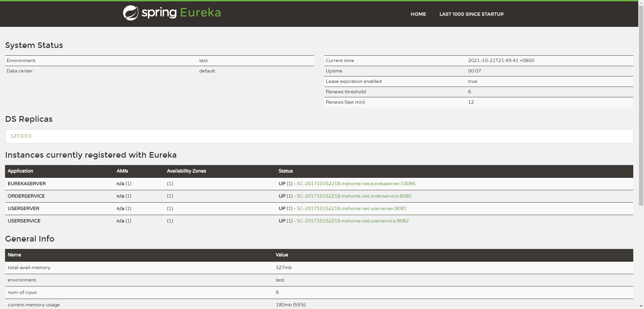Viewport: 644px width, 309px height.
Task: Open the eurekaserver:10086 instance link
Action: pos(356,184)
